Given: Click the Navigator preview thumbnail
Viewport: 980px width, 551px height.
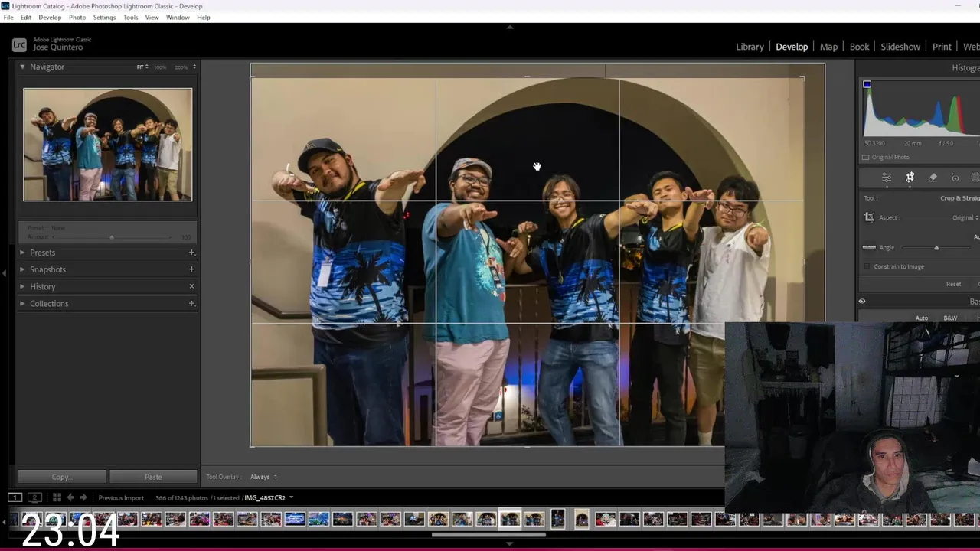Looking at the screenshot, I should tap(107, 145).
